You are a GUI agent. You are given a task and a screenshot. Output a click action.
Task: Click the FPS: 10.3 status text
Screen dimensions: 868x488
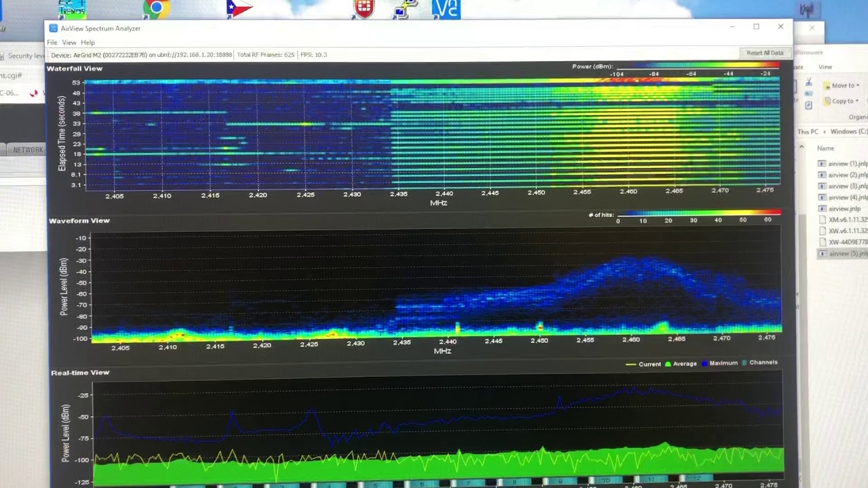(x=314, y=54)
